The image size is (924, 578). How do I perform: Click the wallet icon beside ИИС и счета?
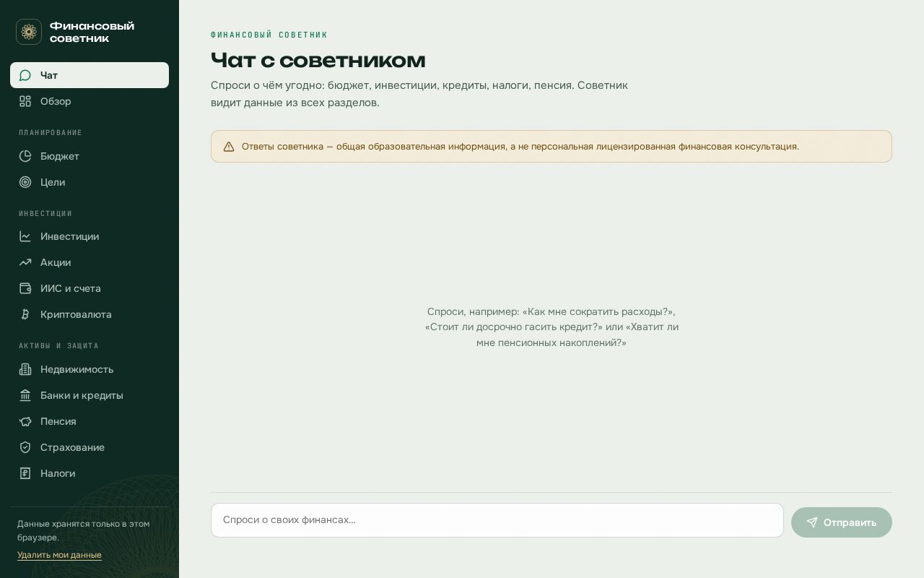(25, 288)
